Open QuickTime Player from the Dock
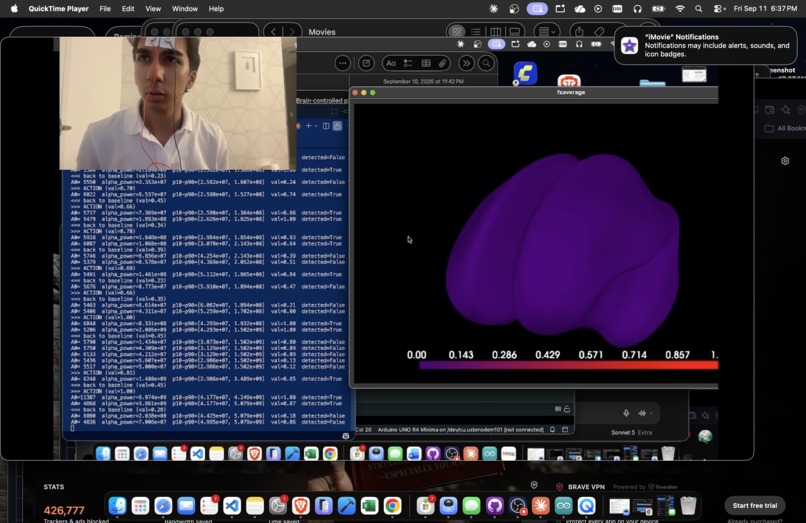This screenshot has height=523, width=806. pos(587,506)
